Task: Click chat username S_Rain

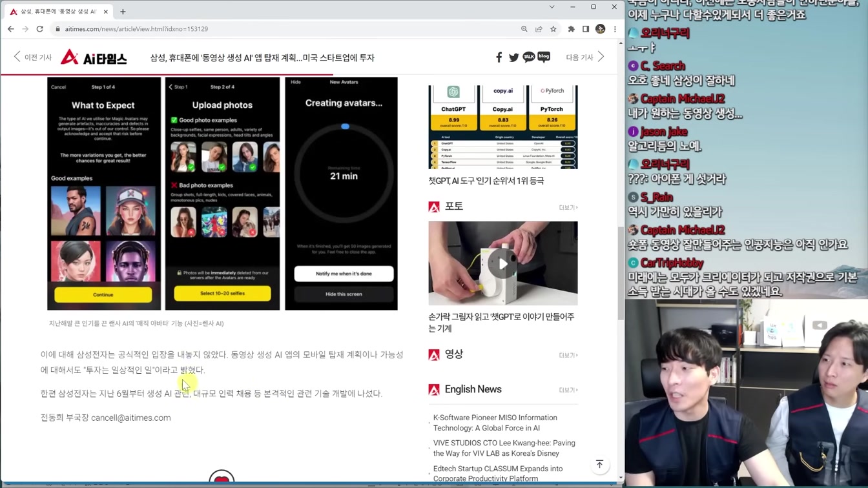Action: click(657, 198)
